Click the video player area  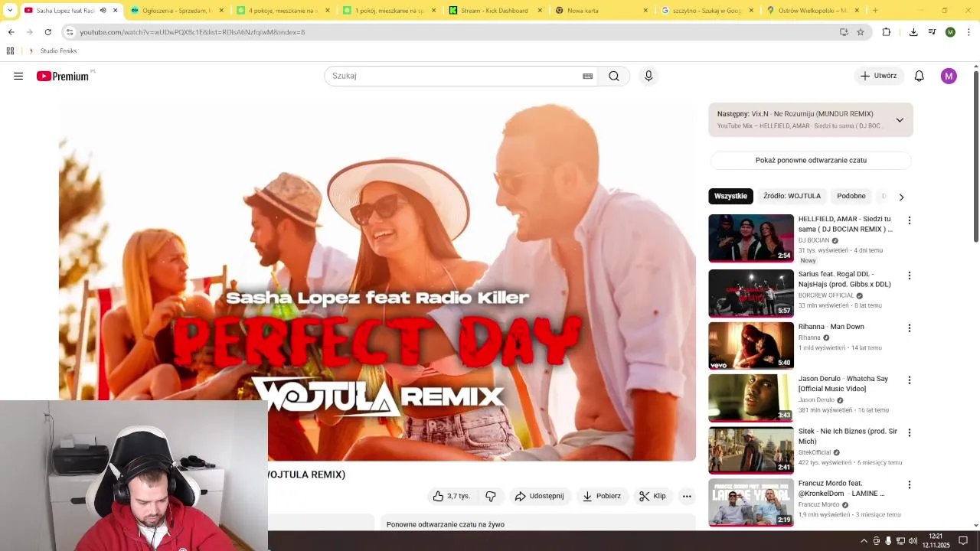[x=377, y=282]
